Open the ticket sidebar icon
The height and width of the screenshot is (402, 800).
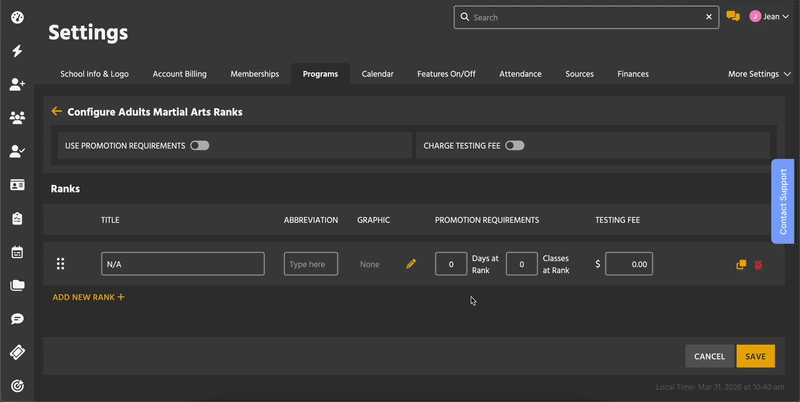17,353
